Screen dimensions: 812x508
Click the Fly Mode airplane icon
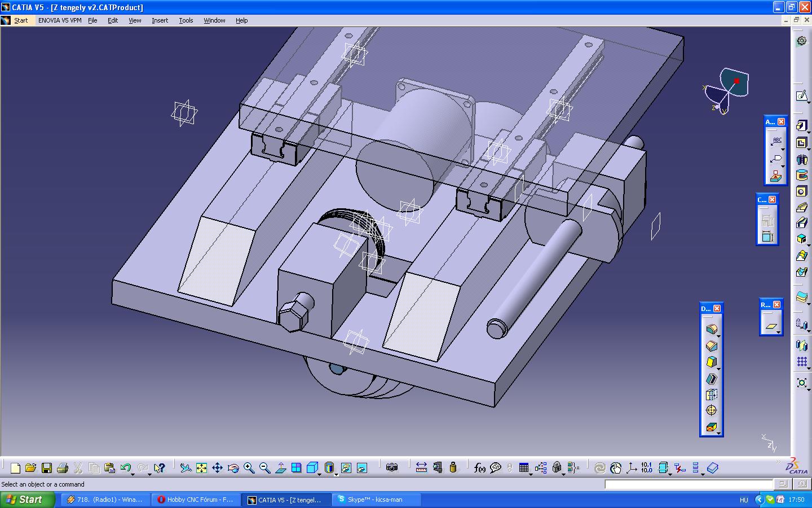tap(186, 468)
